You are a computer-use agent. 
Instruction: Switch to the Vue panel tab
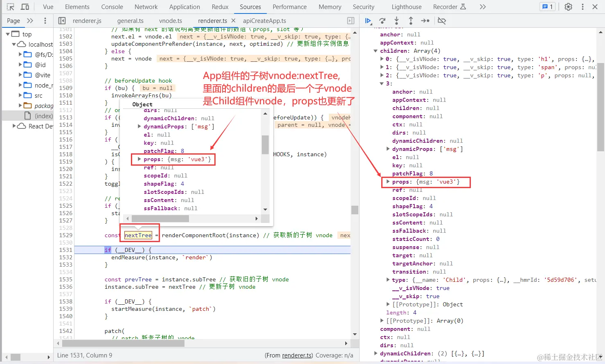[48, 7]
